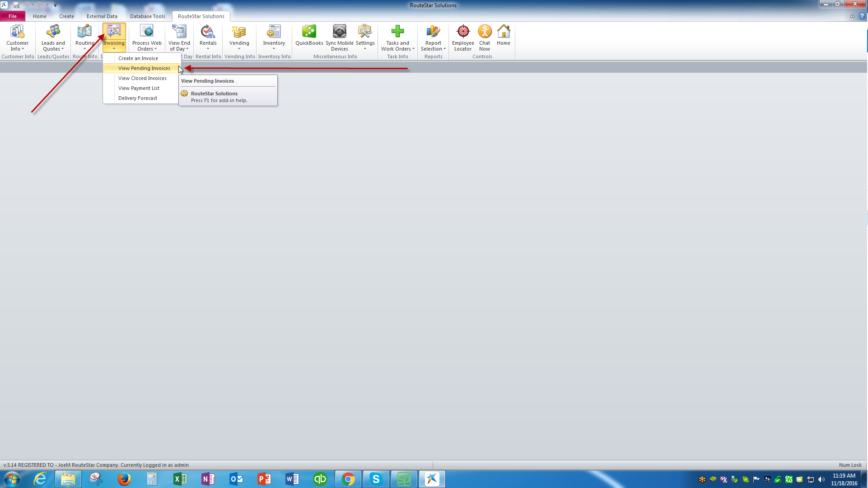Open PowerPoint from taskbar
This screenshot has width=868, height=488.
click(x=264, y=479)
